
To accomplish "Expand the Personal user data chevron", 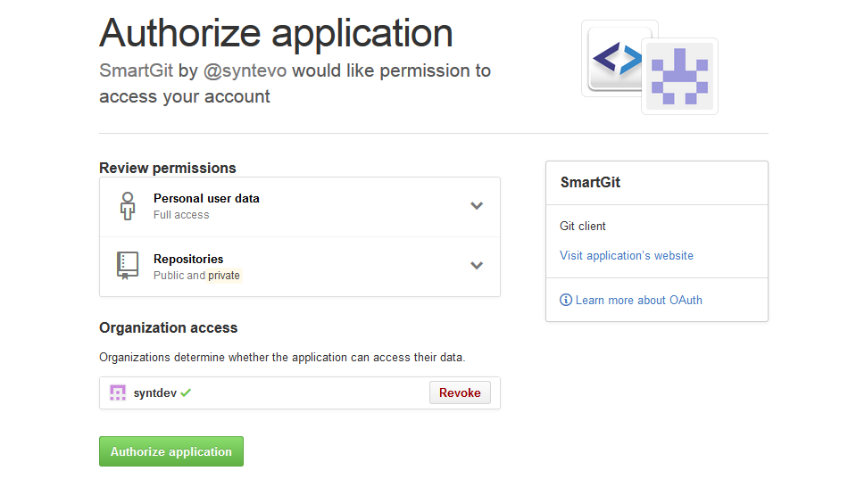I will point(477,206).
